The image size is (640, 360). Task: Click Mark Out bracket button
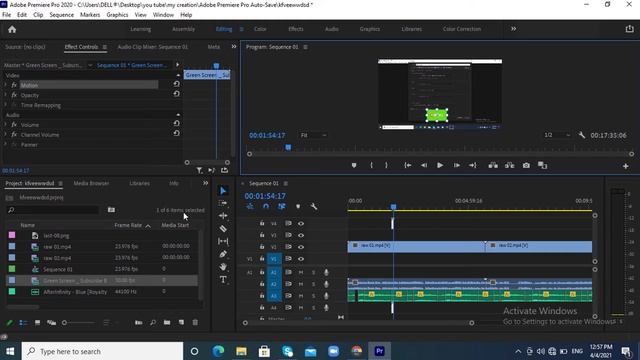pos(386,165)
